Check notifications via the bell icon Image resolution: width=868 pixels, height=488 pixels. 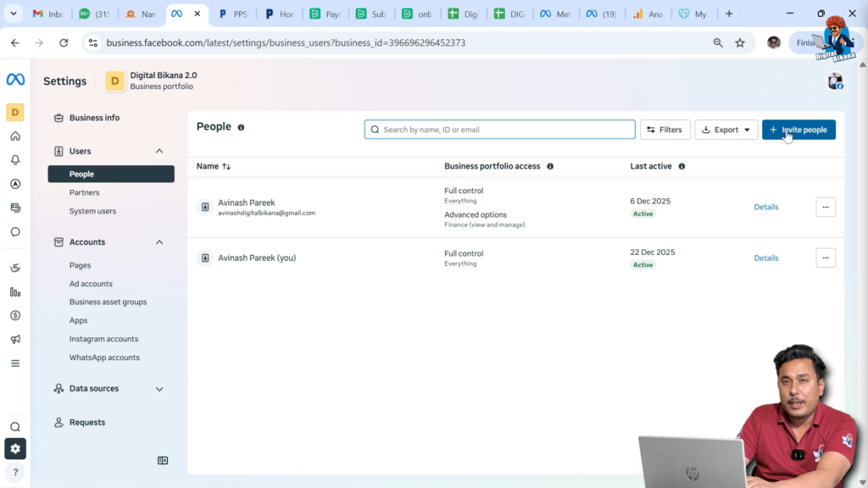pos(15,159)
